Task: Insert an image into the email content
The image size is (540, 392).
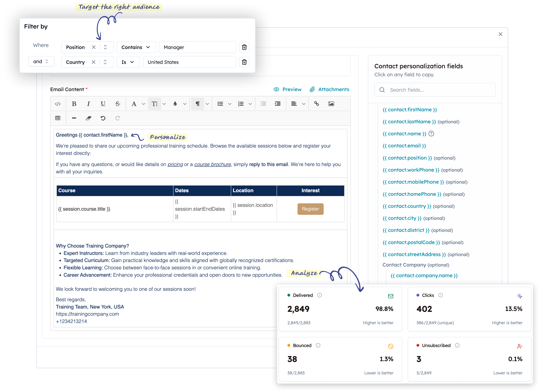Action: coord(331,104)
